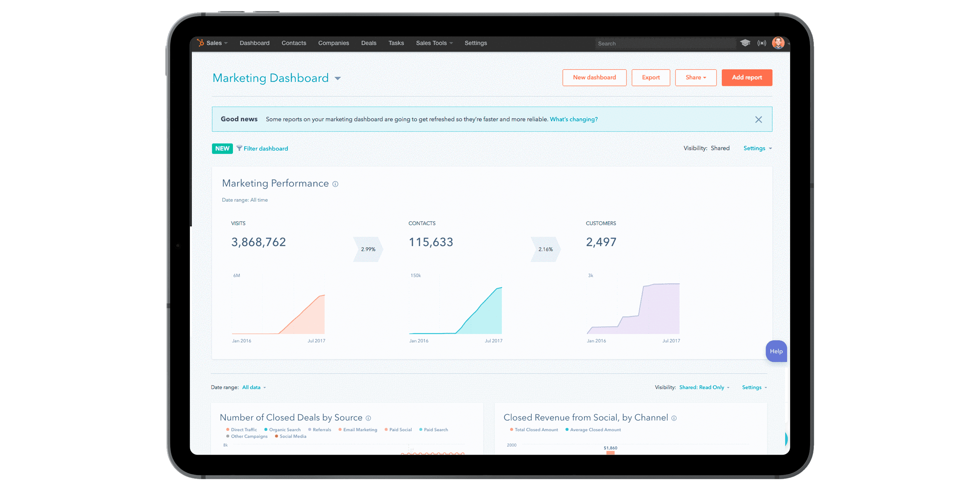The image size is (980, 490).
Task: Toggle Paid Social legend series
Action: coord(400,430)
